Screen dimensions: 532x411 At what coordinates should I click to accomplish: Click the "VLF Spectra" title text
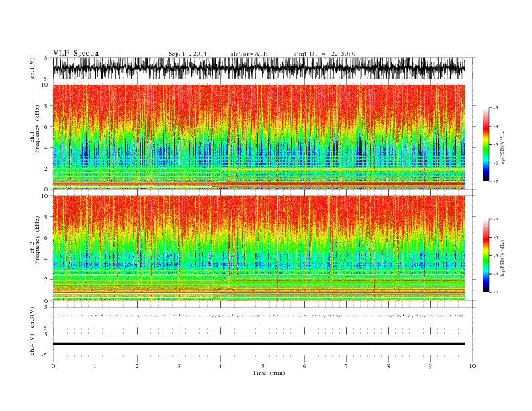(x=76, y=53)
